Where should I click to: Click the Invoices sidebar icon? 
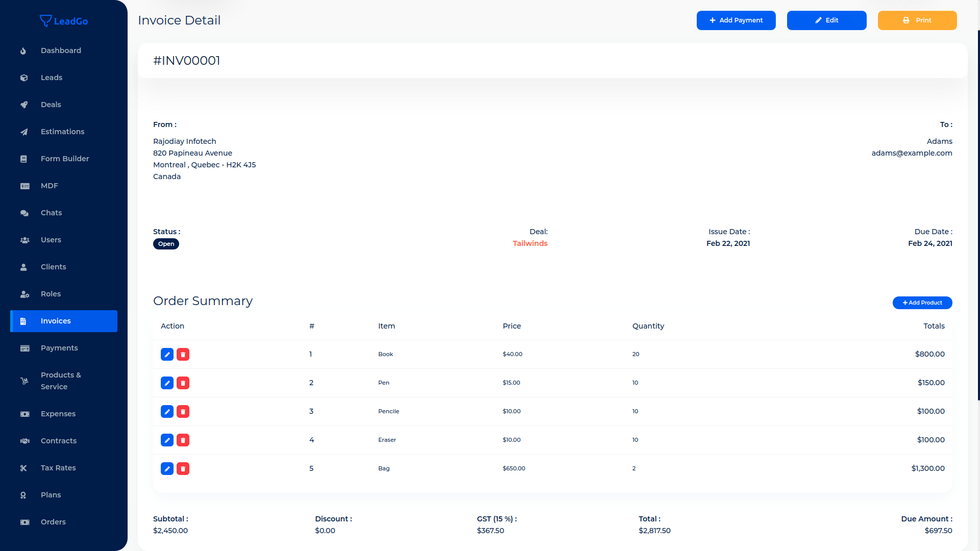click(x=23, y=321)
